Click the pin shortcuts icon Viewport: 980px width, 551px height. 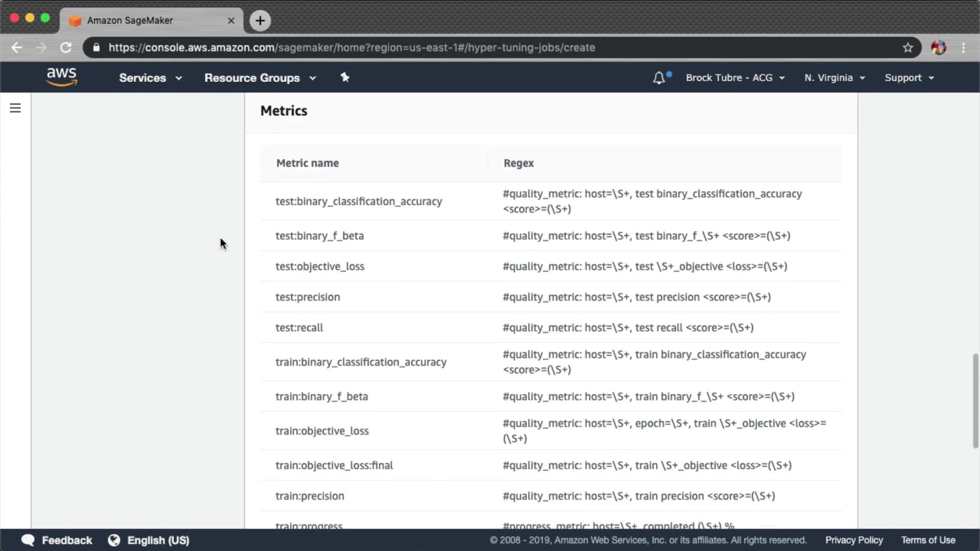(x=345, y=77)
